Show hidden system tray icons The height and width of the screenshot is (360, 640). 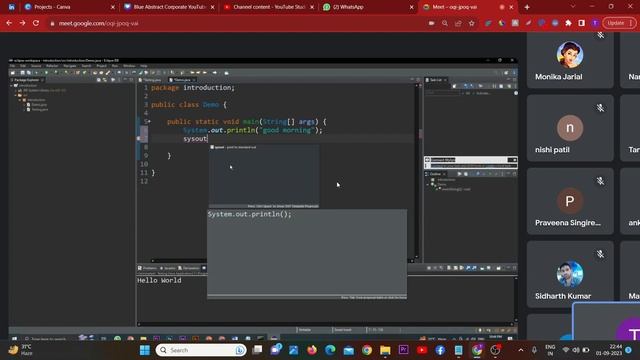pos(521,350)
